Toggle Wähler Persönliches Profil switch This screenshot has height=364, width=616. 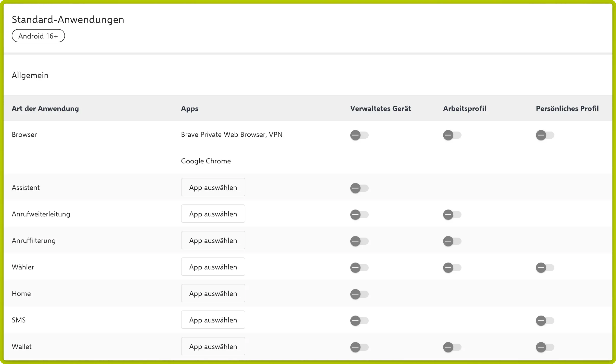pos(545,268)
